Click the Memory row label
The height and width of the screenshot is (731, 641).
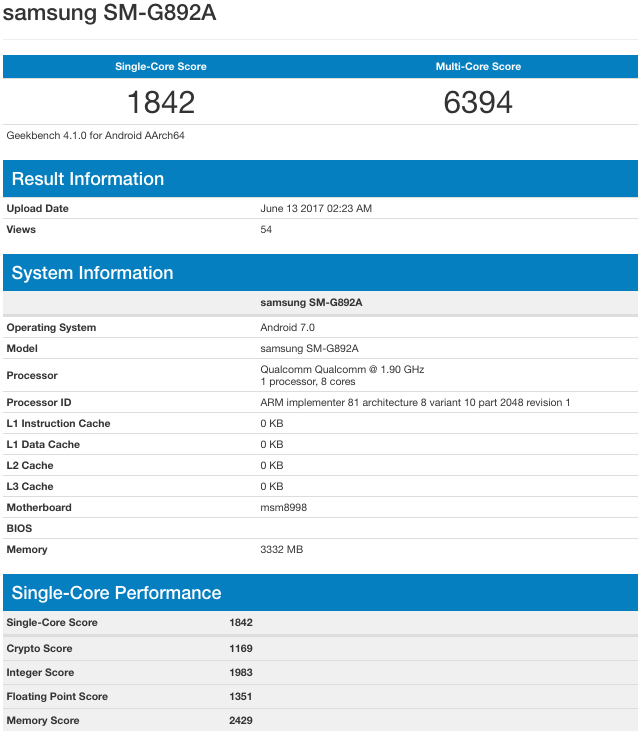[27, 549]
